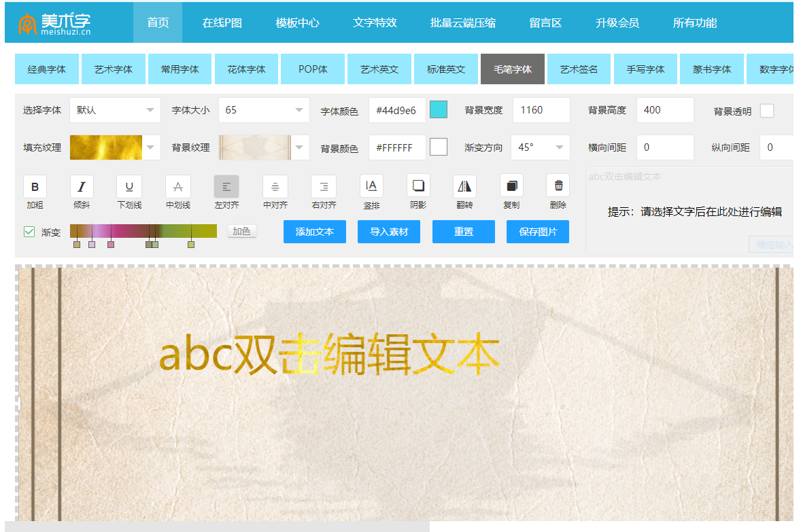Viewport: 801px width, 532px height.
Task: Expand the 渐变方向 angle dropdown
Action: [x=541, y=147]
